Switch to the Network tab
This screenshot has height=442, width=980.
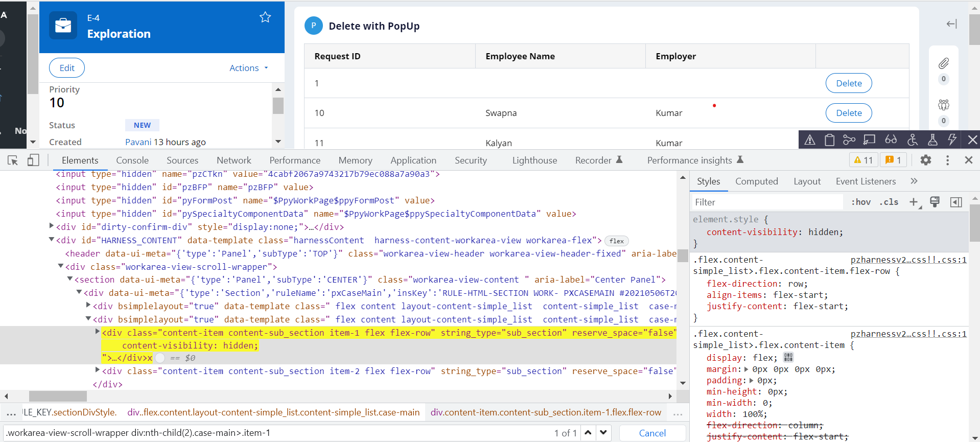(234, 160)
